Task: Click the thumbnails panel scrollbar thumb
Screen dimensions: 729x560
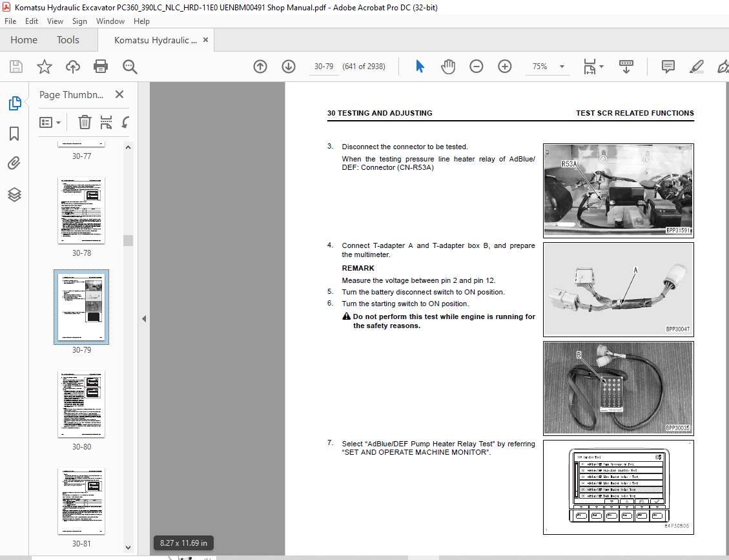Action: coord(128,240)
